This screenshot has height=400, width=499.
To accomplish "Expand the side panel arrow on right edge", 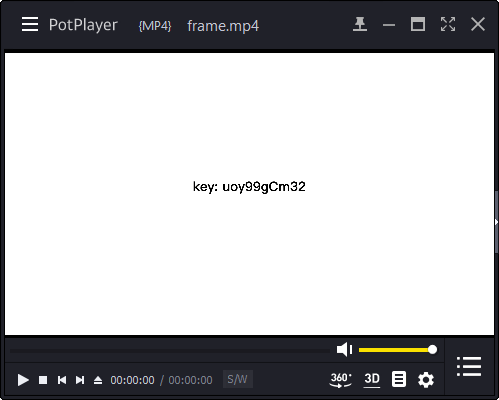I will coord(496,222).
